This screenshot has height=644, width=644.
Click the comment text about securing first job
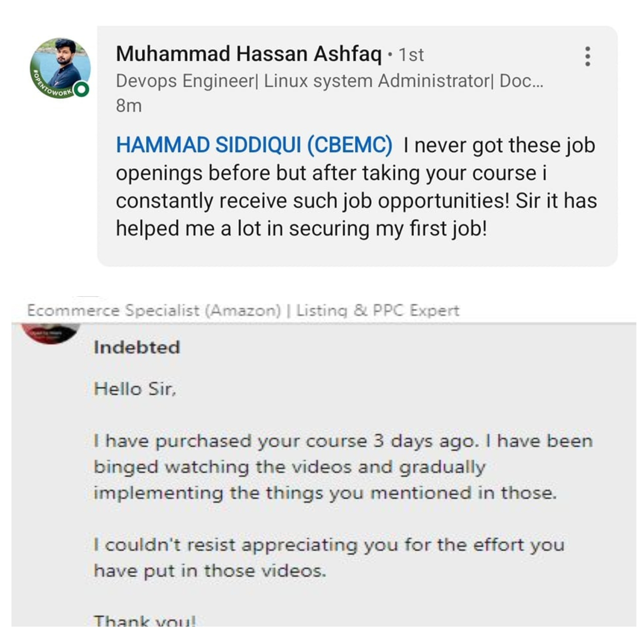356,187
